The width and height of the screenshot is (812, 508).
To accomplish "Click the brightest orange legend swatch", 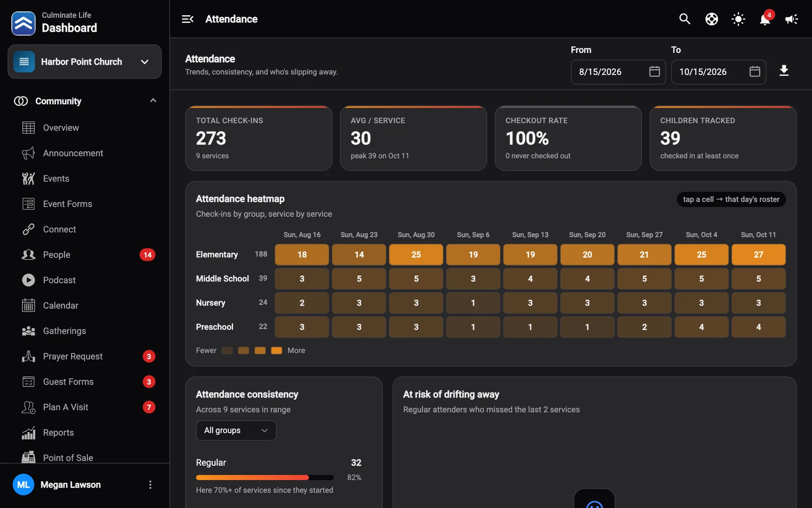I will pyautogui.click(x=277, y=351).
